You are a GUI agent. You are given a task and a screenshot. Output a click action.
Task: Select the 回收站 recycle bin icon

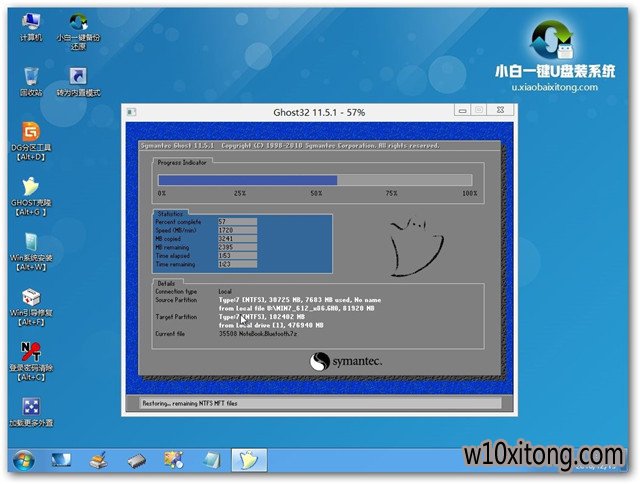[31, 81]
